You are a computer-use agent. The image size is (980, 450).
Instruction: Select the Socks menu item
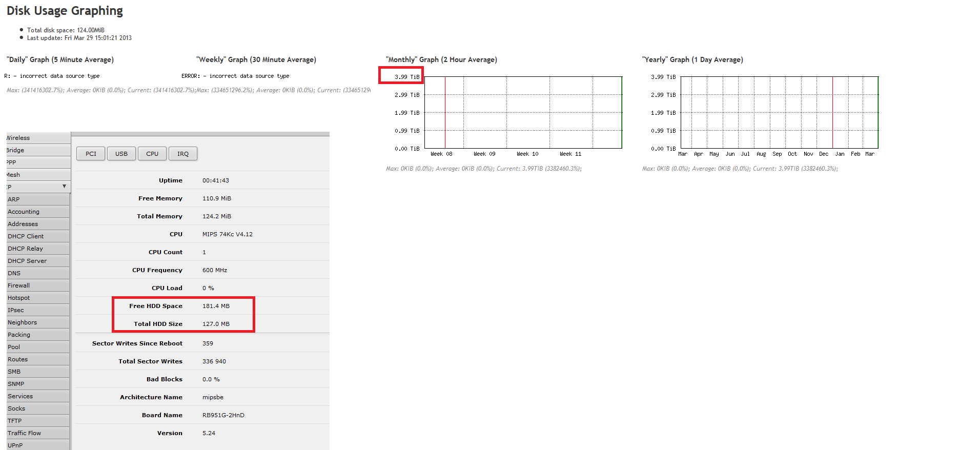[38, 408]
